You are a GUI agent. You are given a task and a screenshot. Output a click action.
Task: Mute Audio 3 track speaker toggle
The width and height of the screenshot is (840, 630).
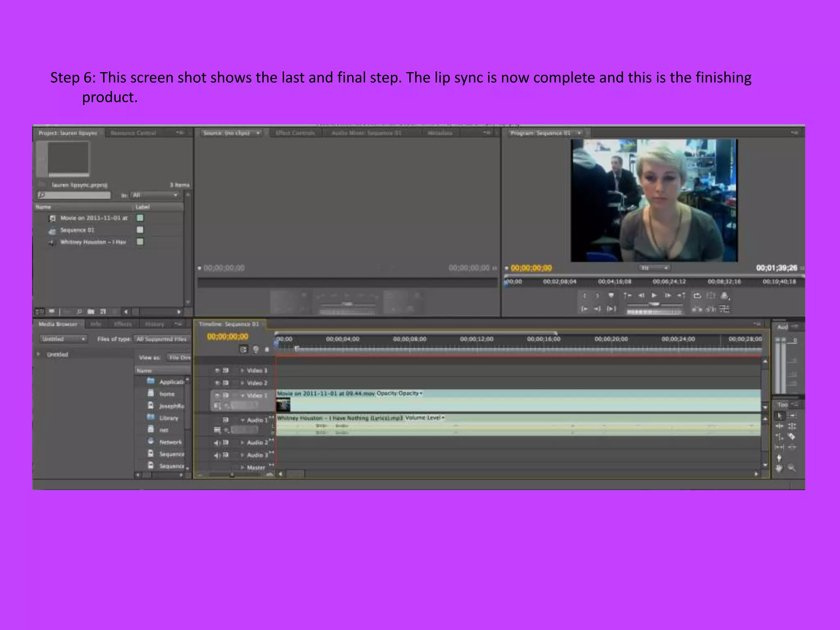click(217, 455)
